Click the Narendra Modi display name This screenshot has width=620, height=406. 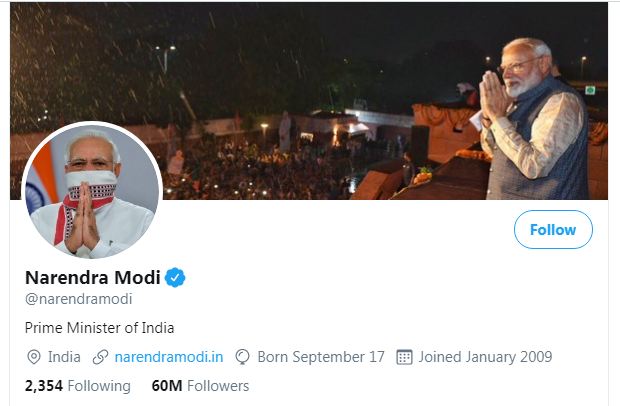pyautogui.click(x=91, y=277)
